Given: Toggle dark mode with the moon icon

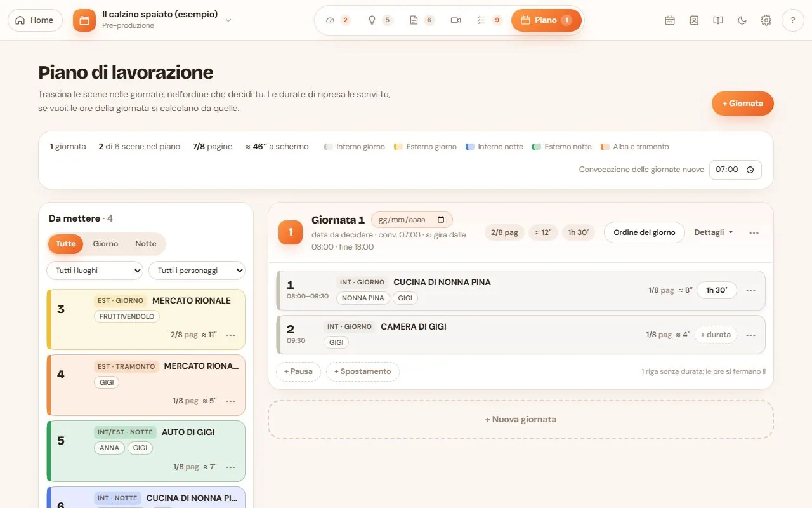Looking at the screenshot, I should (x=742, y=20).
